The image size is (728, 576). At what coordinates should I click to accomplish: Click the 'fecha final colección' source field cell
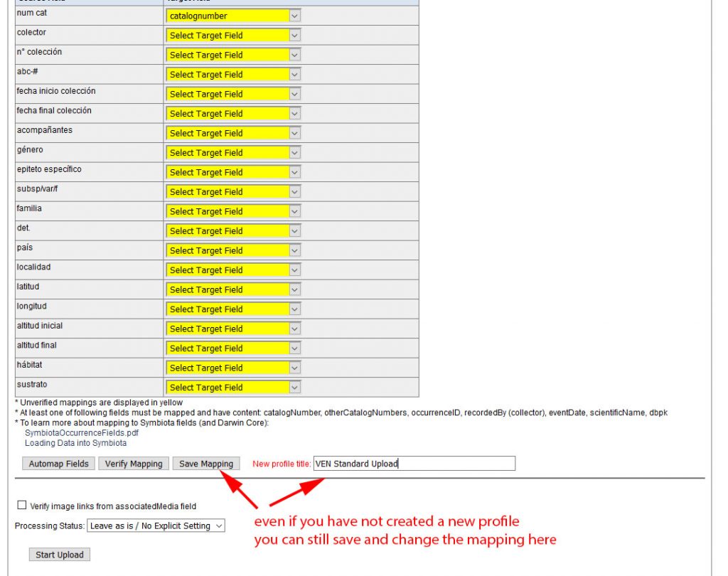coord(89,113)
